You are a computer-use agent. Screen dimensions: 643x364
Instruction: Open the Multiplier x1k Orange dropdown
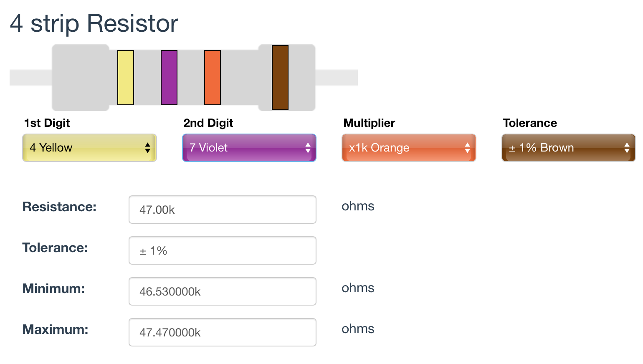(409, 148)
